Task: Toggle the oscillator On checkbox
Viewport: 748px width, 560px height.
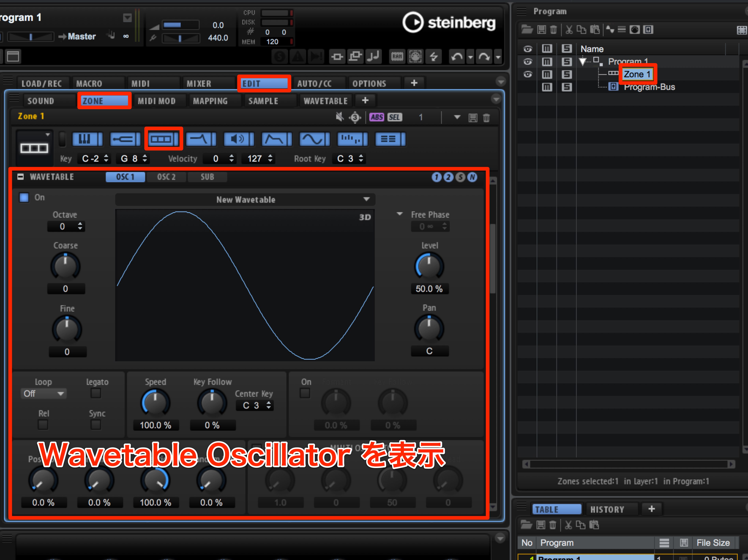Action: [24, 197]
